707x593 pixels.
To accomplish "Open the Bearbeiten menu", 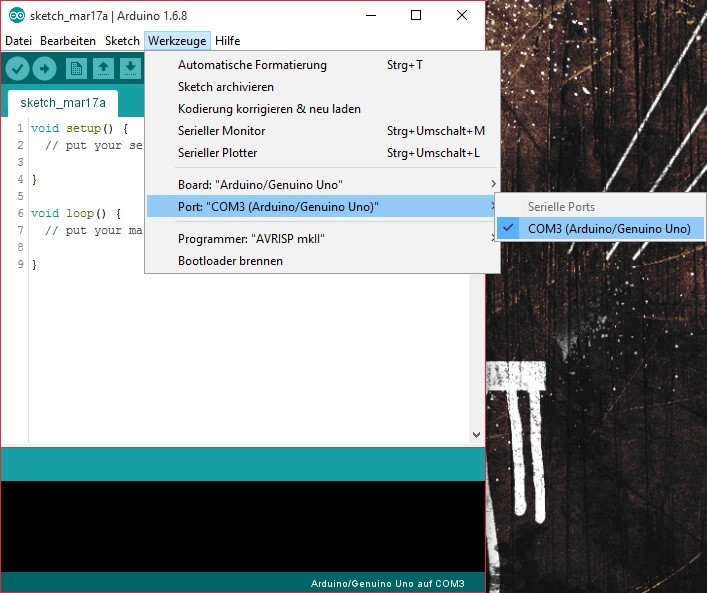I will (x=68, y=41).
